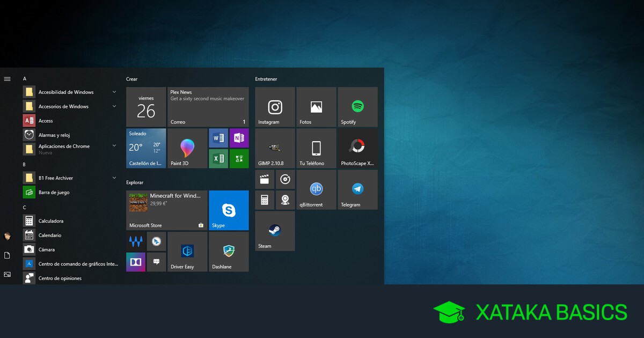Click the small Word tile

(218, 138)
